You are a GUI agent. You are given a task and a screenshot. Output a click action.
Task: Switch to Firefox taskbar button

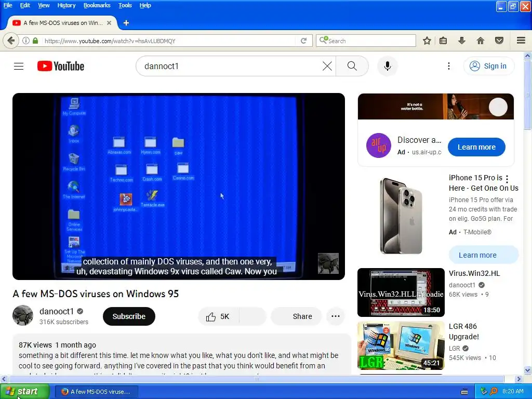point(96,392)
